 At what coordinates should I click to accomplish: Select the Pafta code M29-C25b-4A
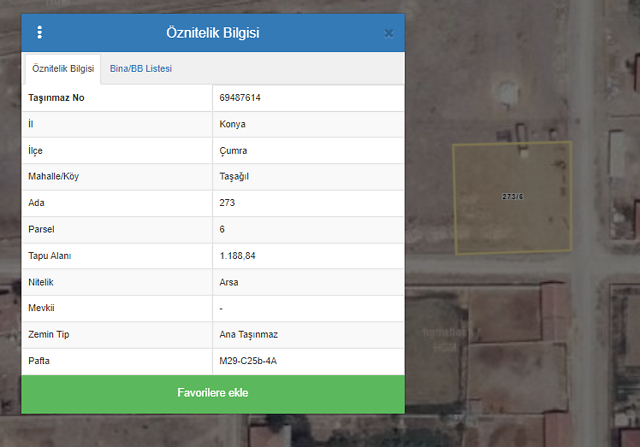[248, 361]
